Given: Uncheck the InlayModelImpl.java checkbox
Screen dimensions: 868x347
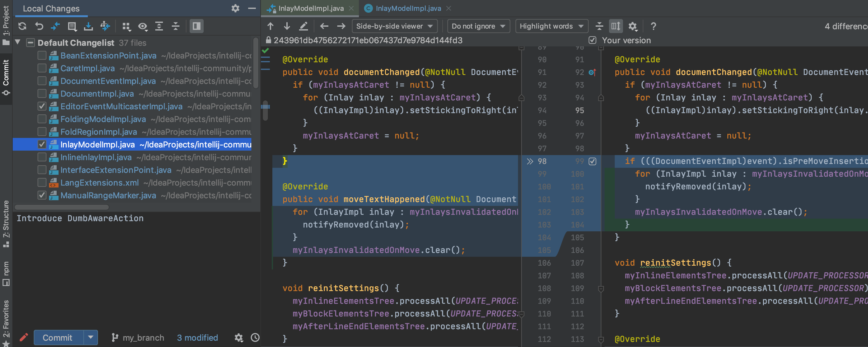Looking at the screenshot, I should click(42, 144).
